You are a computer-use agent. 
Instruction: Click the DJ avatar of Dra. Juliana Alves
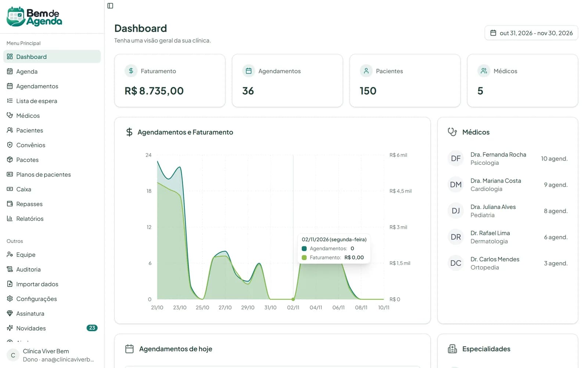click(x=456, y=211)
